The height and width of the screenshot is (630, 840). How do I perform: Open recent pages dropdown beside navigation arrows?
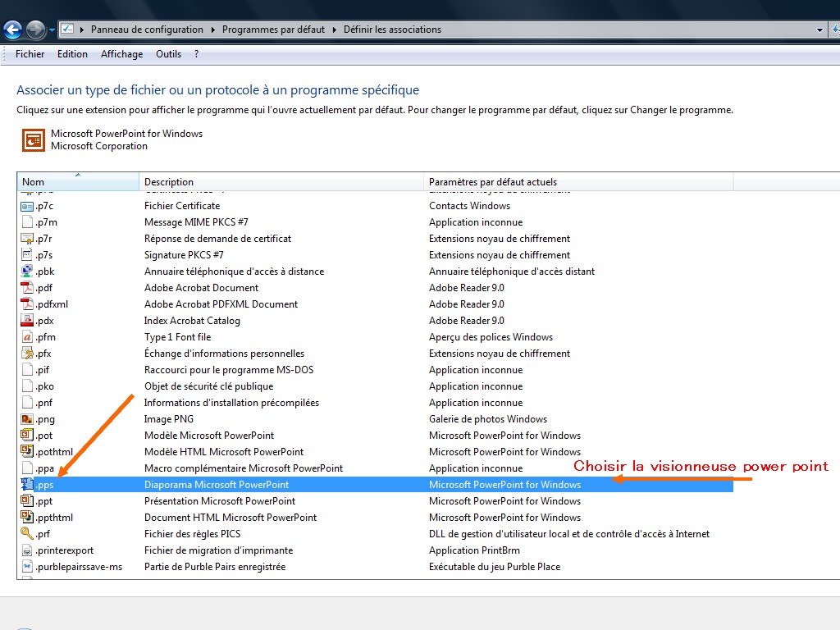(x=52, y=30)
